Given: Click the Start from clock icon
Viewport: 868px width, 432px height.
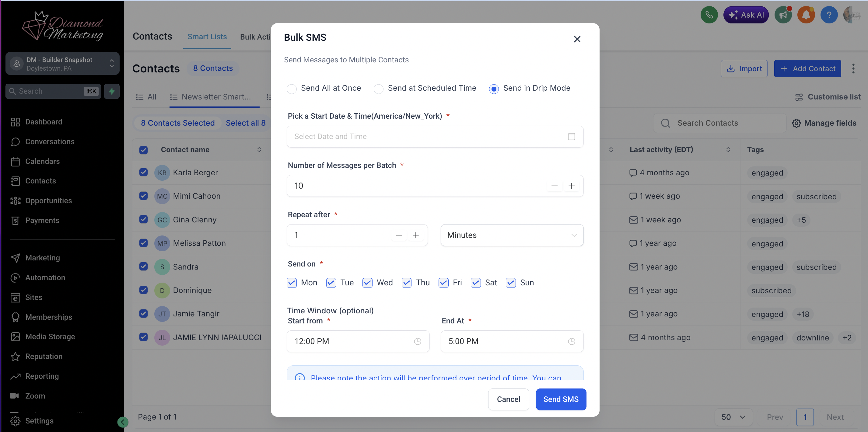Looking at the screenshot, I should (418, 341).
